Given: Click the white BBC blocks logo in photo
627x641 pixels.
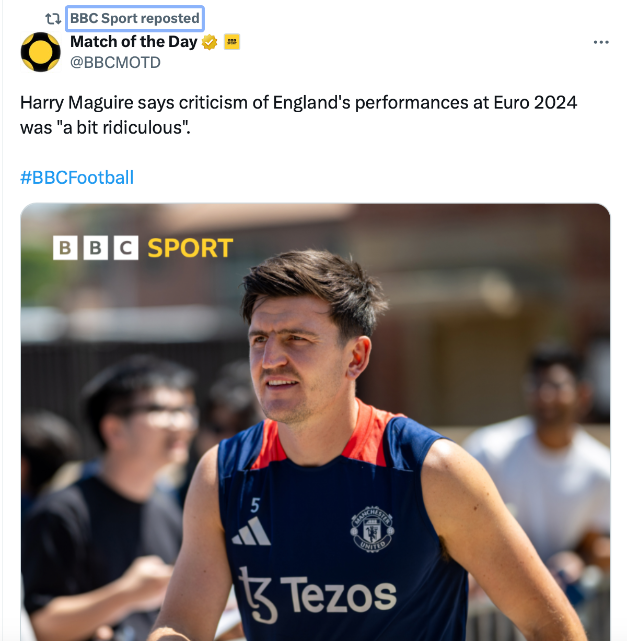Looking at the screenshot, I should coord(95,247).
